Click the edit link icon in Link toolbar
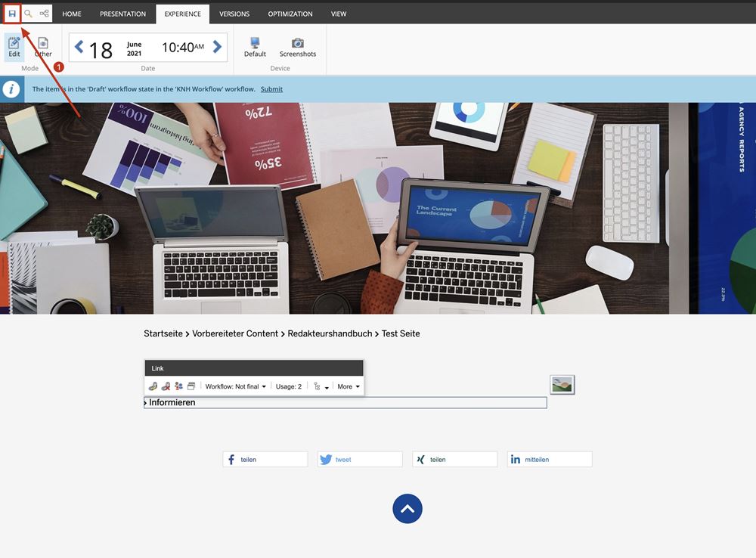Image resolution: width=756 pixels, height=558 pixels. coord(153,386)
